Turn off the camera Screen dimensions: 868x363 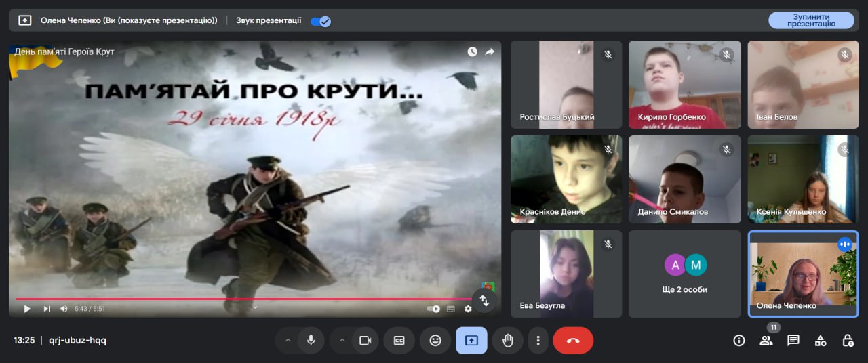(365, 341)
